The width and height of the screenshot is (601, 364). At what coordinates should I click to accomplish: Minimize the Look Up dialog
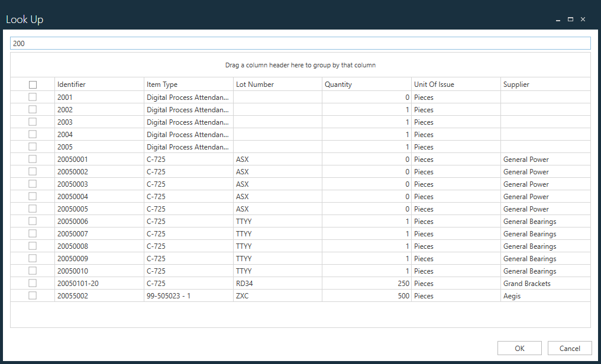point(558,19)
